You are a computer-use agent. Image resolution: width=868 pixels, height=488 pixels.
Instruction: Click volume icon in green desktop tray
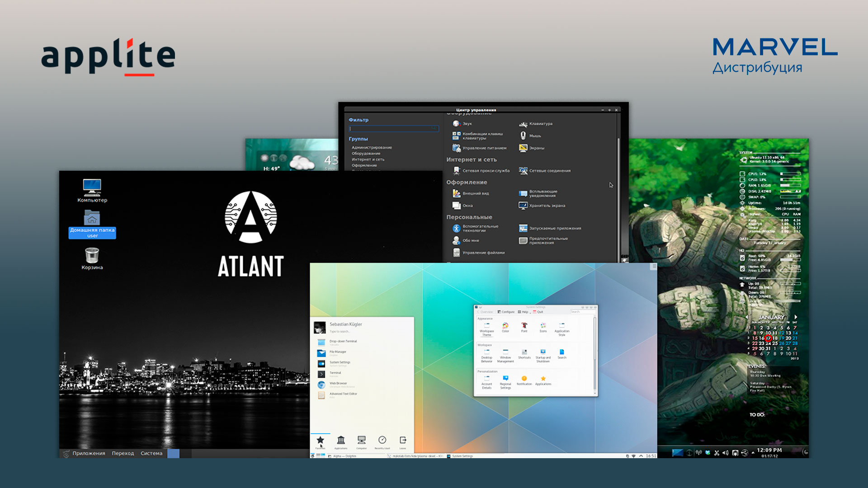click(726, 452)
